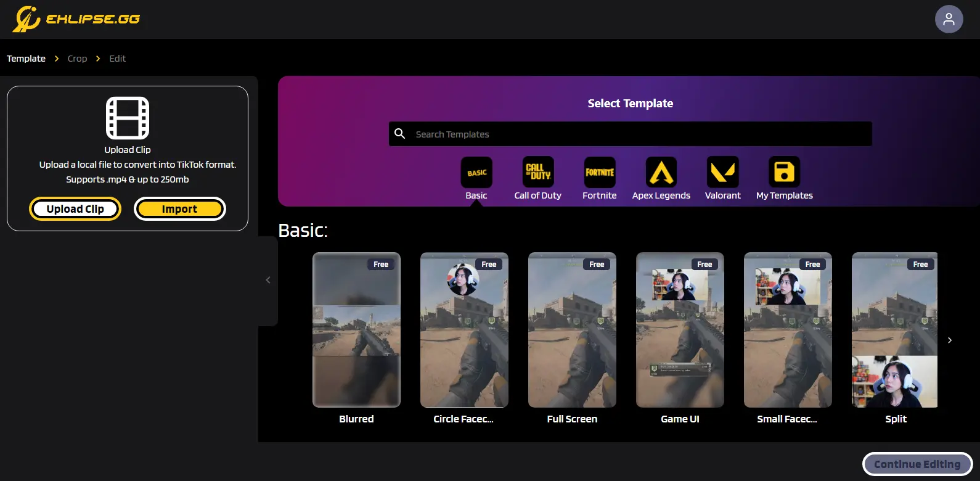Choose the Split template thumbnail
980x481 pixels.
[894, 330]
